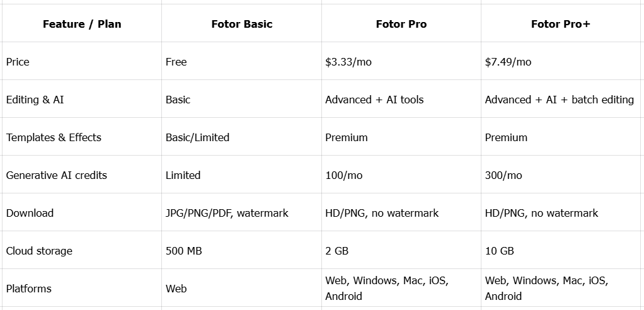The image size is (644, 310).
Task: Click the Price row label
Action: point(18,62)
